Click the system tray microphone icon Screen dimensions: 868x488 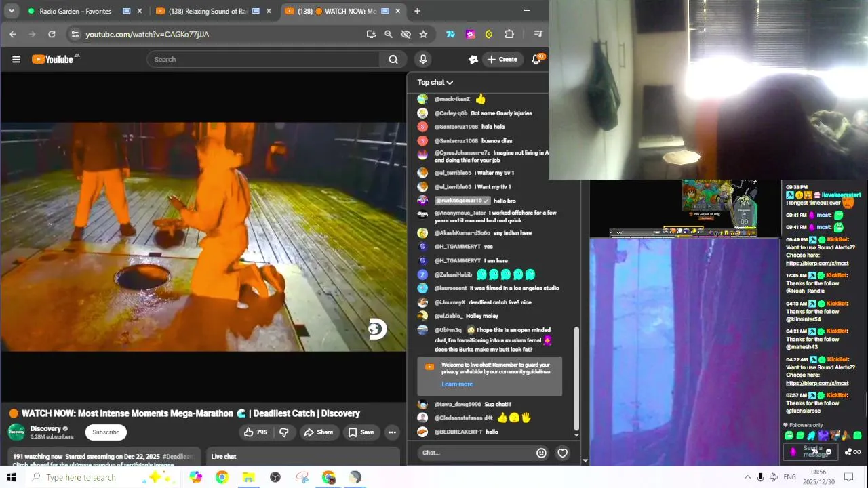coord(760,477)
